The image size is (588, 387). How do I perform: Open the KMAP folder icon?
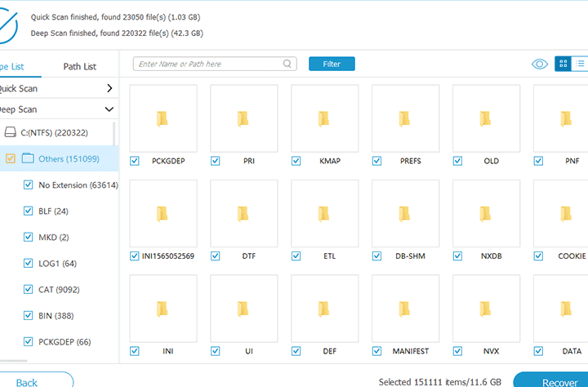tap(324, 118)
